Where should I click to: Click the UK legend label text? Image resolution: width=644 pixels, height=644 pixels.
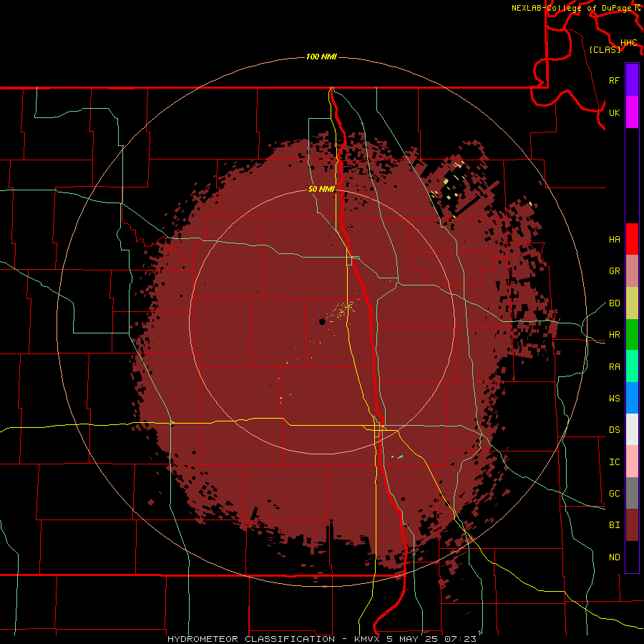[615, 112]
